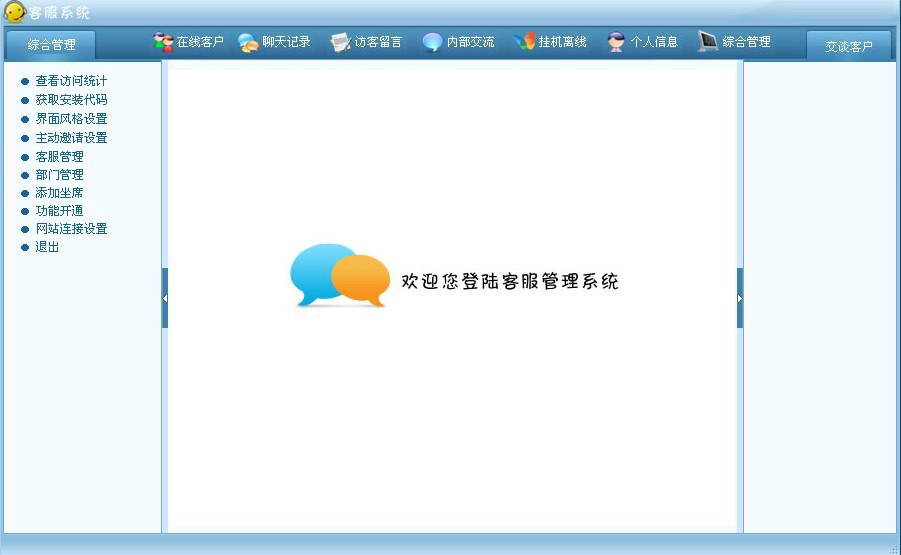Open 功能开通 link
The image size is (901, 555).
[x=59, y=211]
